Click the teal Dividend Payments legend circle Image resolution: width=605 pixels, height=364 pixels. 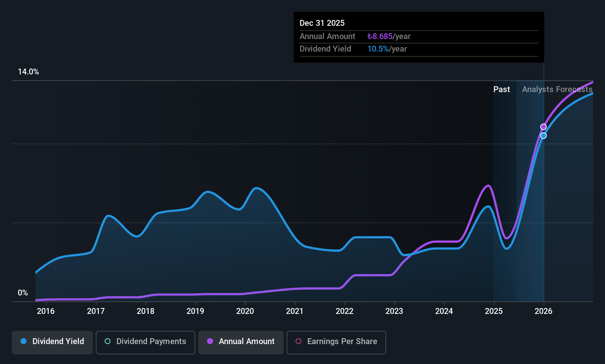point(108,341)
